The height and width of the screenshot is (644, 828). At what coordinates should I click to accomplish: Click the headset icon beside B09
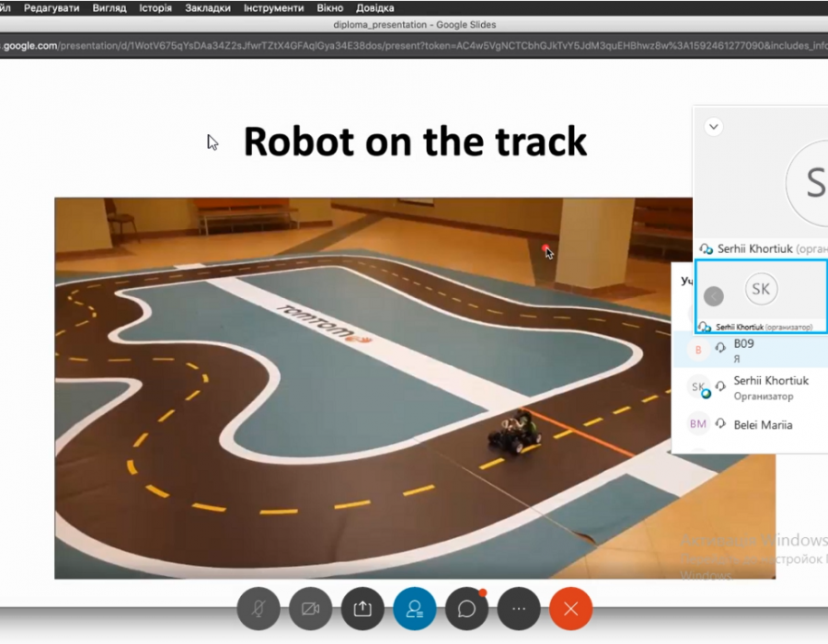721,349
